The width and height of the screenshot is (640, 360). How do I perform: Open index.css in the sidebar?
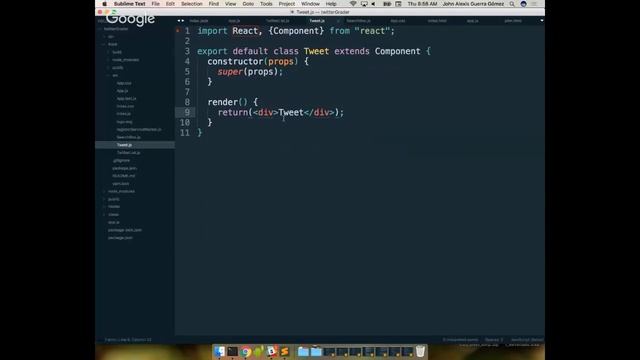(125, 107)
